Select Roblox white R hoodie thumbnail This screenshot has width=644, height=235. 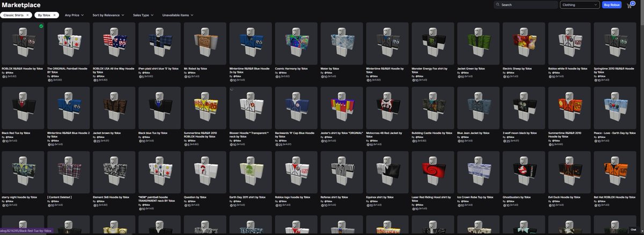click(x=569, y=44)
